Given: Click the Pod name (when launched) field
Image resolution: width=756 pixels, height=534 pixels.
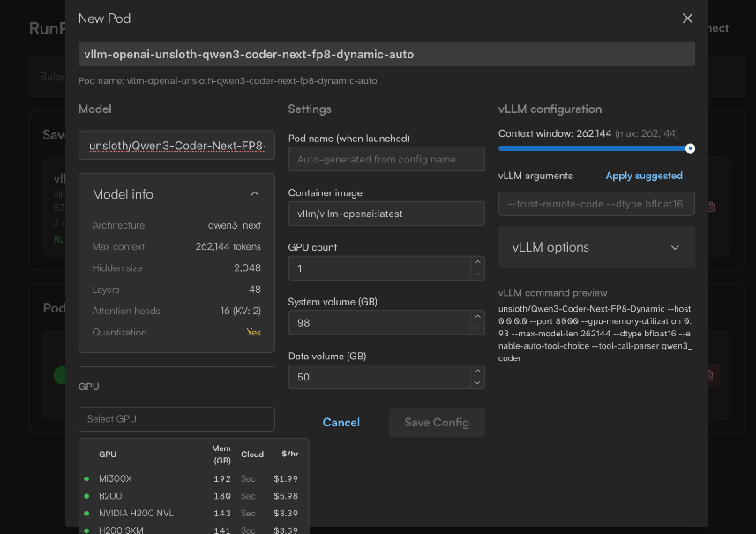Looking at the screenshot, I should coord(386,159).
